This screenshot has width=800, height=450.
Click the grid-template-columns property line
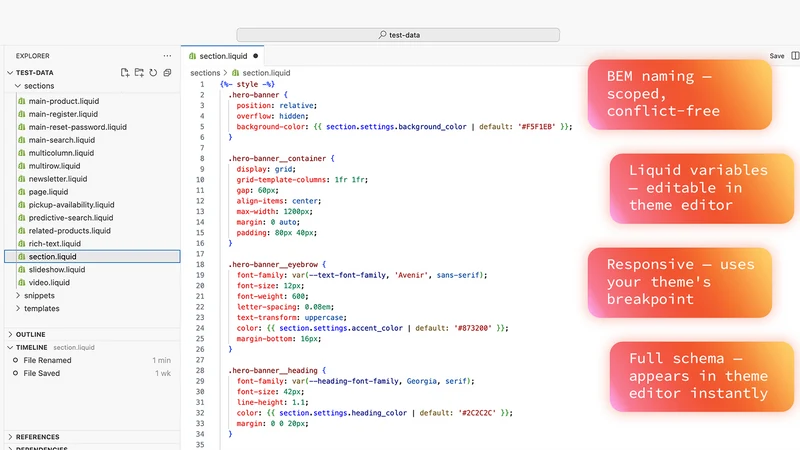click(302, 180)
